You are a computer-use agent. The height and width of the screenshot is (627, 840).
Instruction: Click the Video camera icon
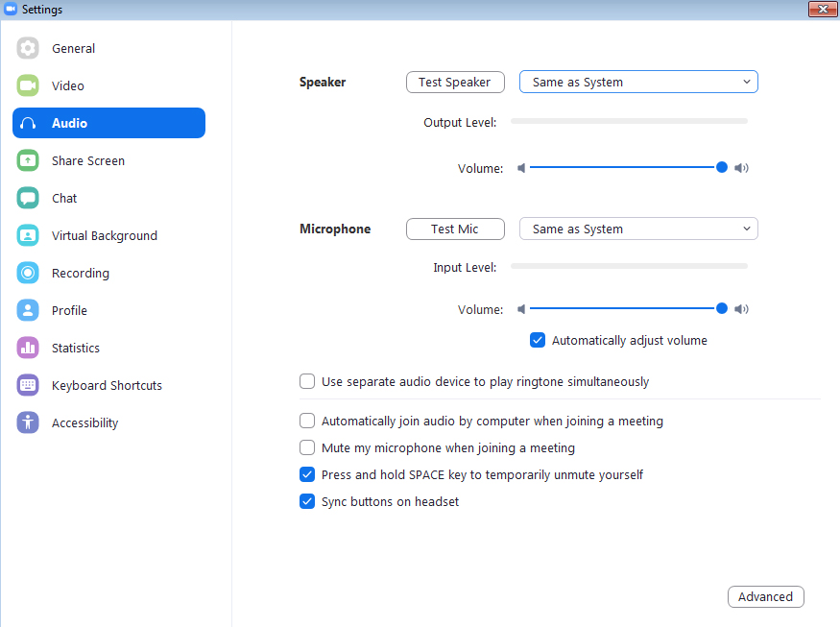(x=27, y=85)
